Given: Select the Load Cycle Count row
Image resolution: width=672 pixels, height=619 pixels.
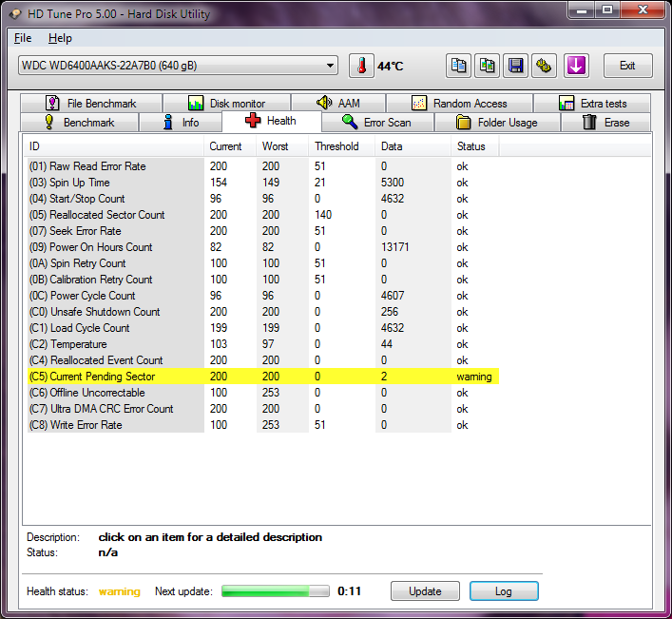Looking at the screenshot, I should [x=263, y=328].
